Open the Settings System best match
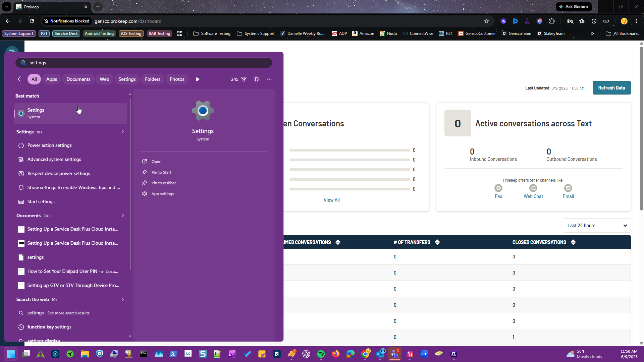 coord(70,113)
